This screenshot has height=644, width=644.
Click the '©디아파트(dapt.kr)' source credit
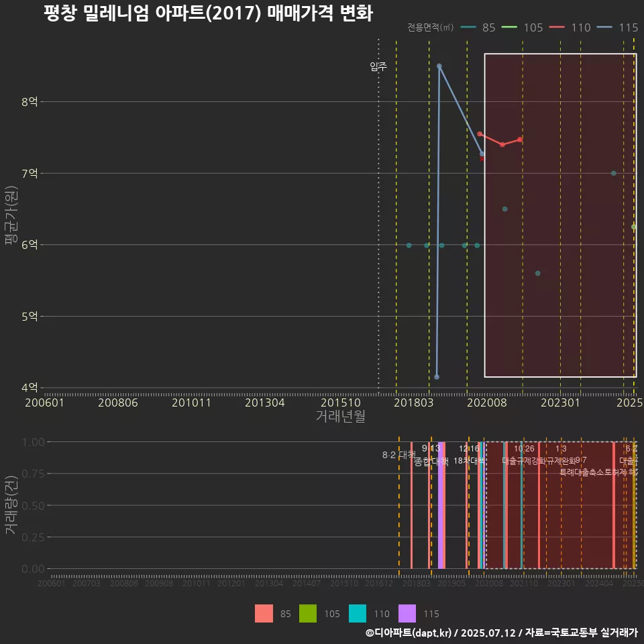[x=409, y=633]
